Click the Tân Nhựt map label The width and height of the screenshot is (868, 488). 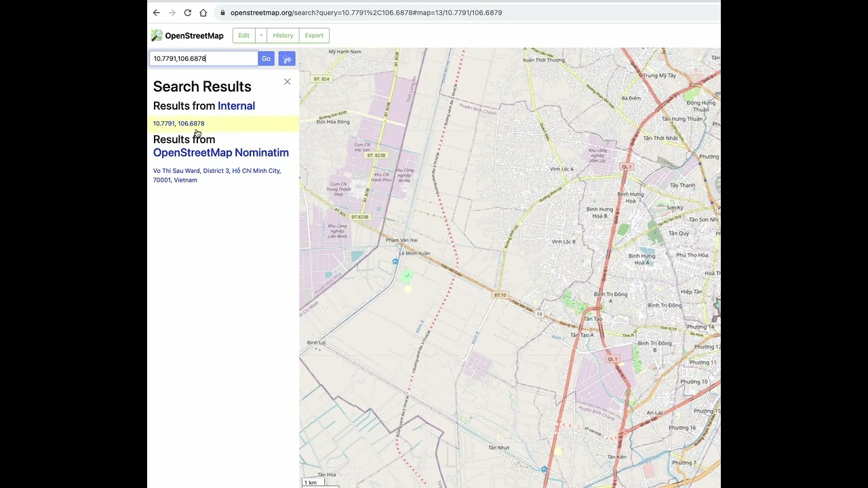point(498,447)
